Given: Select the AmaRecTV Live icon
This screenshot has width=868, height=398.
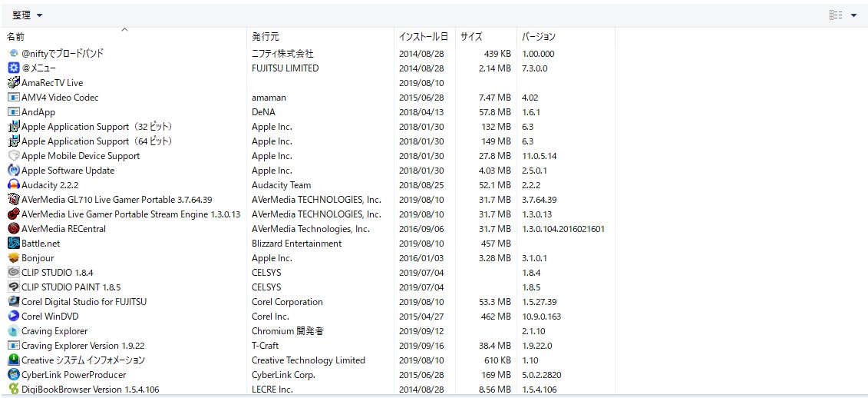Looking at the screenshot, I should 14,82.
